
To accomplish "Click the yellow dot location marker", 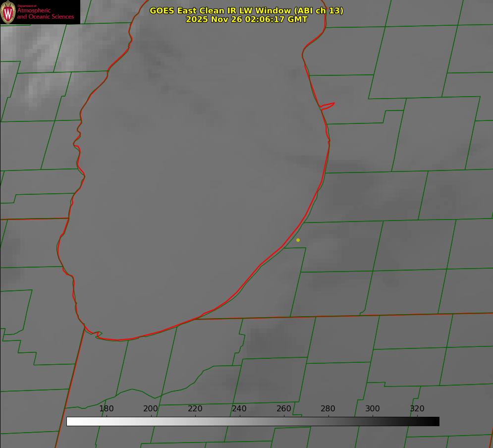I will 298,240.
